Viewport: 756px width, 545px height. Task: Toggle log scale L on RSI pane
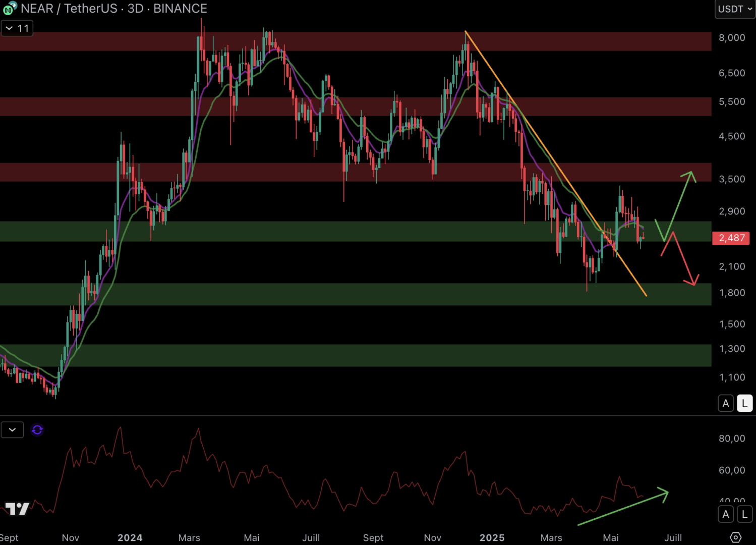point(744,514)
